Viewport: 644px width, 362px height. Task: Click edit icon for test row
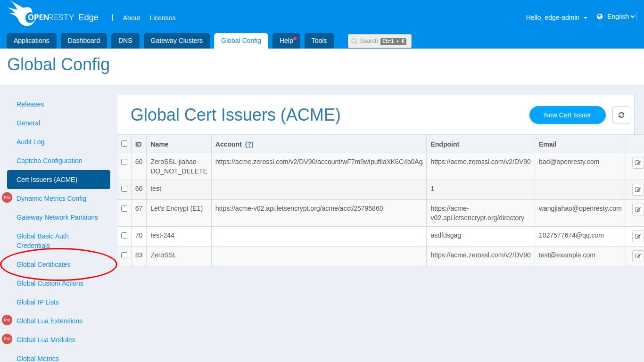pos(637,189)
